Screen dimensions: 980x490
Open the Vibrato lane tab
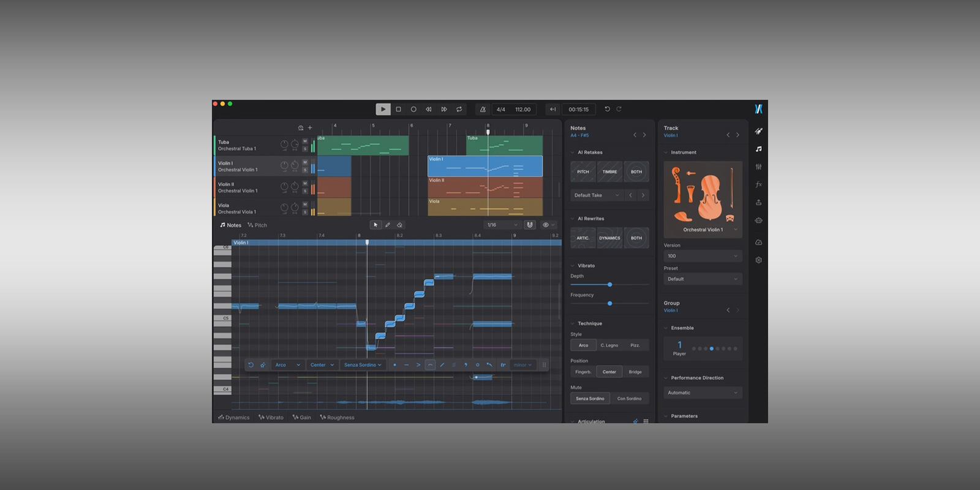pos(271,418)
